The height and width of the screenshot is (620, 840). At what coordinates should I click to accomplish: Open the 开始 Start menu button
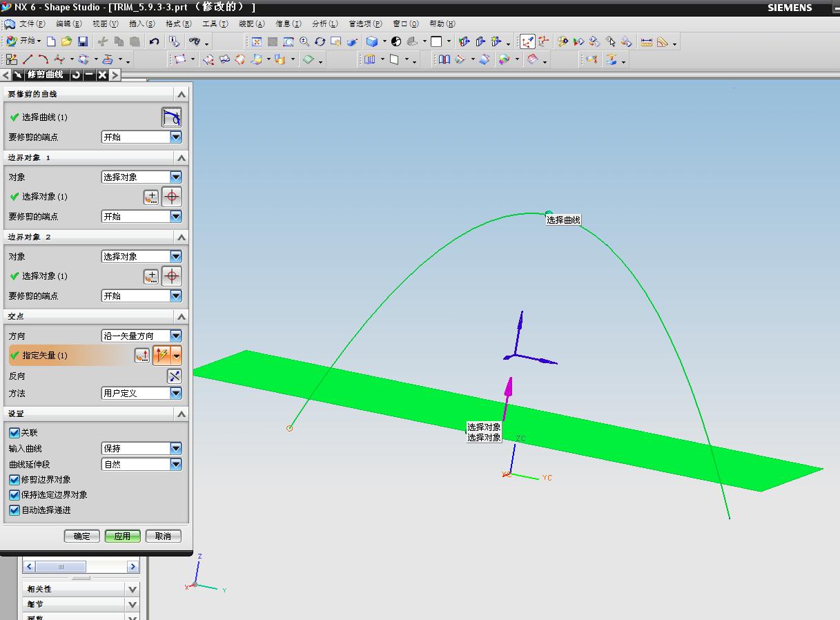pyautogui.click(x=23, y=41)
